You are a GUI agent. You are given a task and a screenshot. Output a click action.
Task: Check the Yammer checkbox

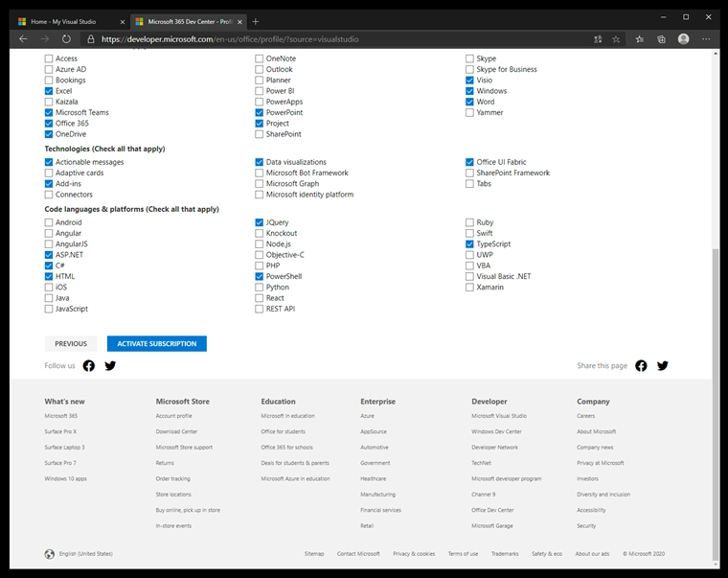469,112
